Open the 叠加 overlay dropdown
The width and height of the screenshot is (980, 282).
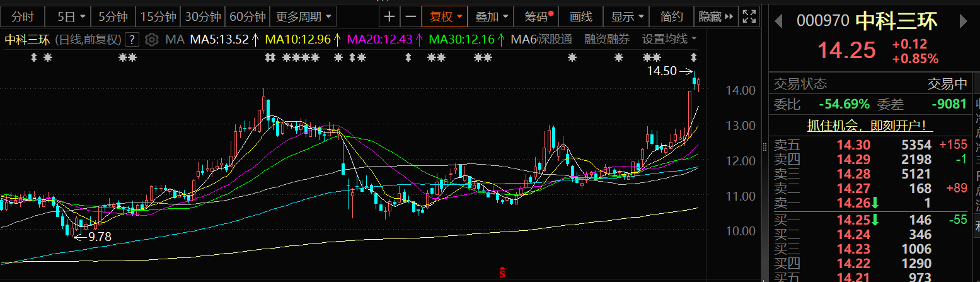click(491, 16)
